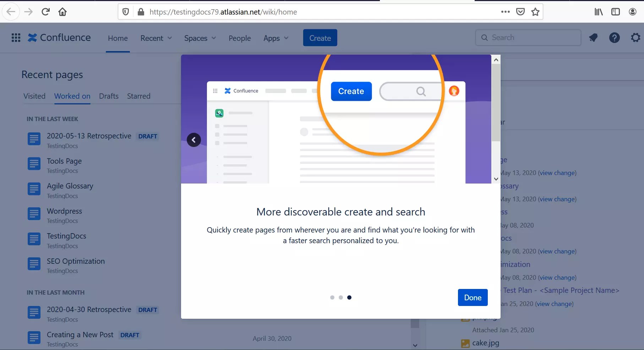Click inside the Search field
This screenshot has width=644, height=350.
[x=528, y=37]
